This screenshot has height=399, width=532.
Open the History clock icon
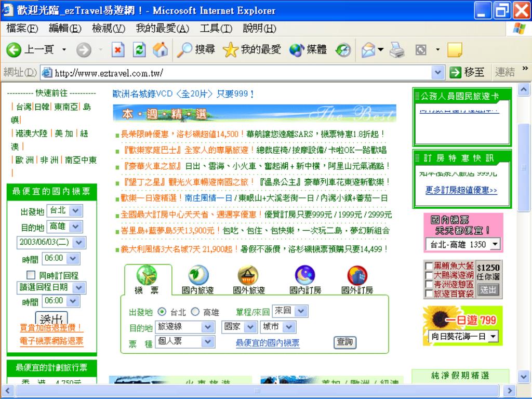coord(343,50)
